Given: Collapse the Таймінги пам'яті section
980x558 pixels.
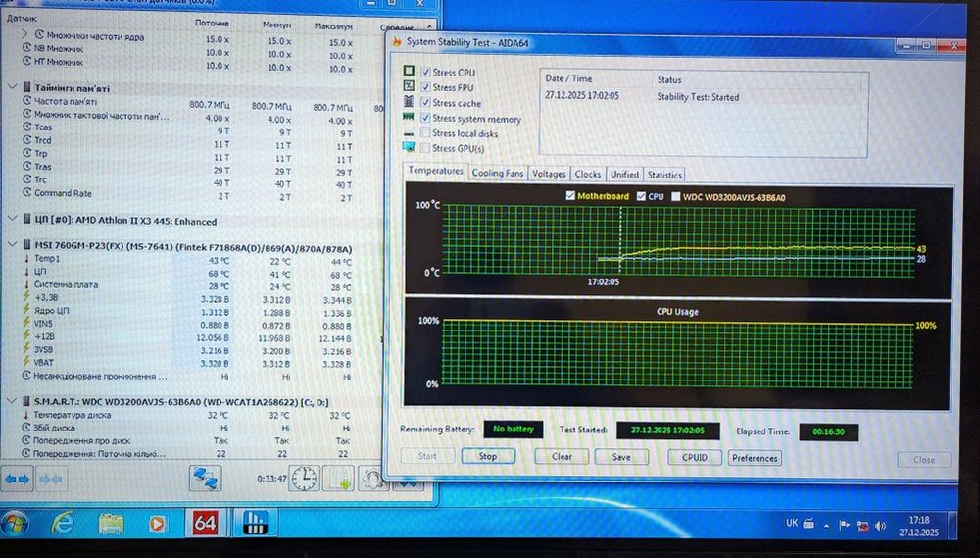Looking at the screenshot, I should coord(13,86).
